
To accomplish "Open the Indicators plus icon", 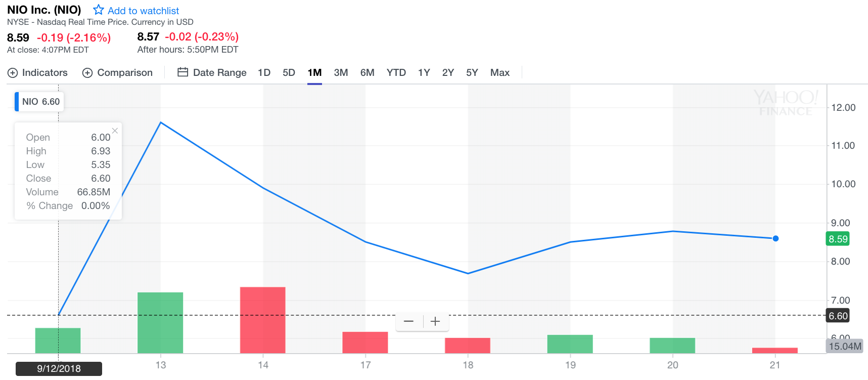I will (x=13, y=73).
